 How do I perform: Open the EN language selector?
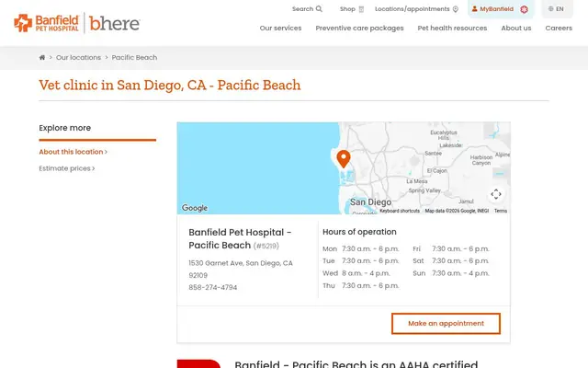(x=556, y=9)
